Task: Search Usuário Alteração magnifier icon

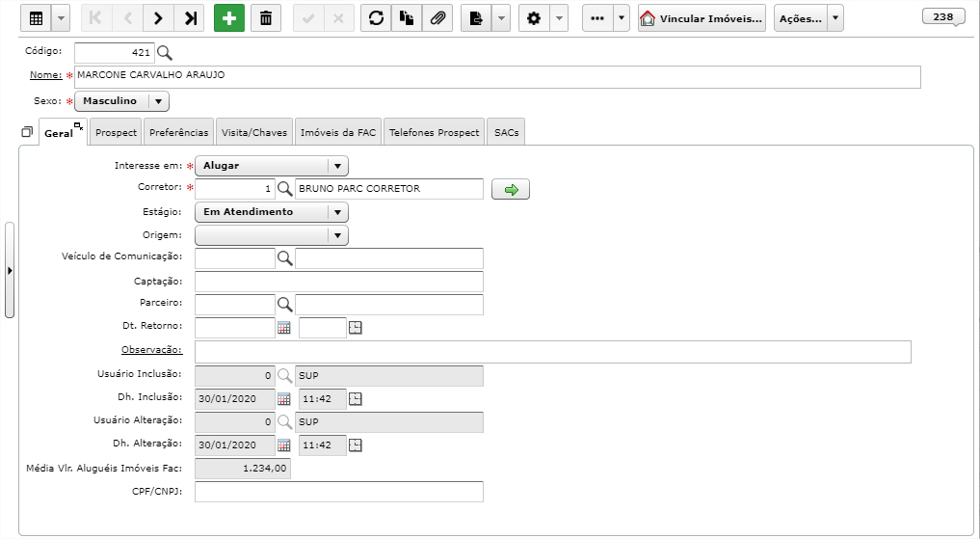Action: [285, 421]
